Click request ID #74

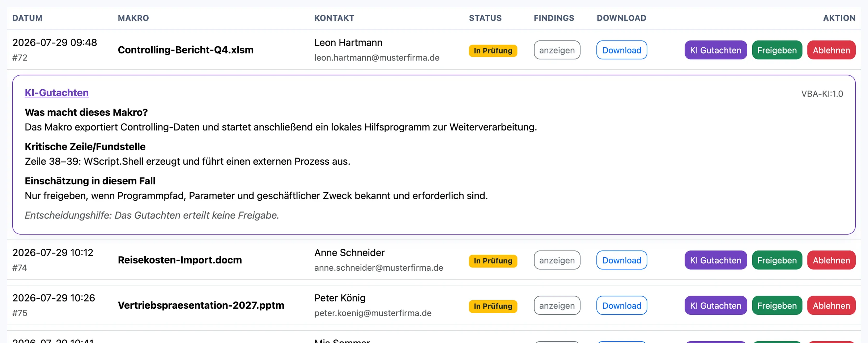[x=20, y=268]
